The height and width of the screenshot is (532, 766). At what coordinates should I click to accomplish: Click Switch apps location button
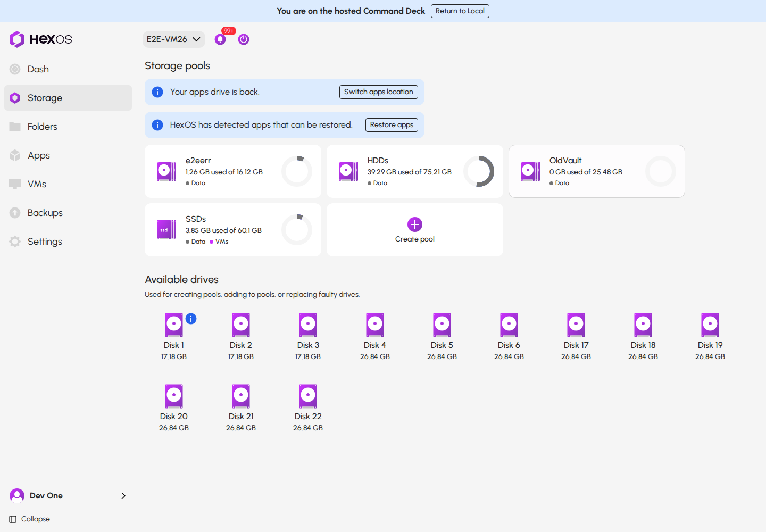(379, 92)
